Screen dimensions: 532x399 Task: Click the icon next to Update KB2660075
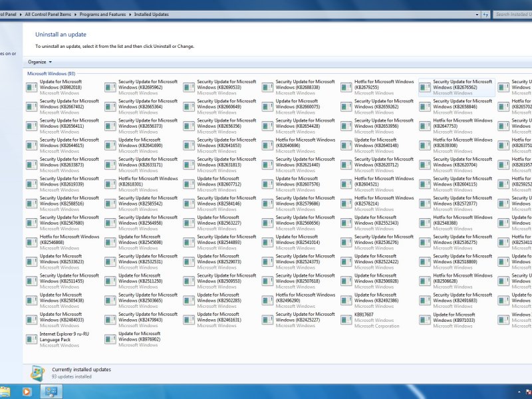tap(267, 107)
